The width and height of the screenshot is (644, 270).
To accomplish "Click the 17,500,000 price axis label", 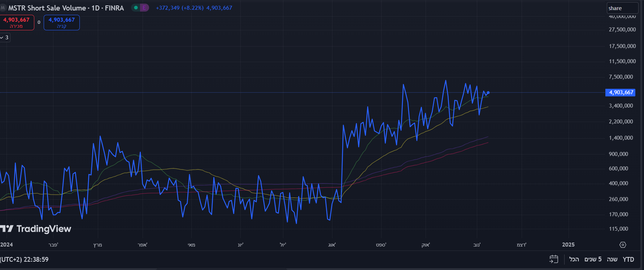I will [622, 46].
